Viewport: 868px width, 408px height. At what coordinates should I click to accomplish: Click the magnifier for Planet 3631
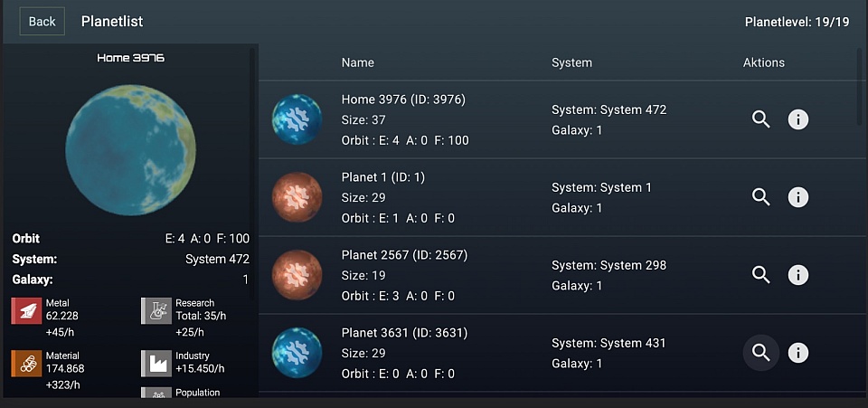(761, 353)
